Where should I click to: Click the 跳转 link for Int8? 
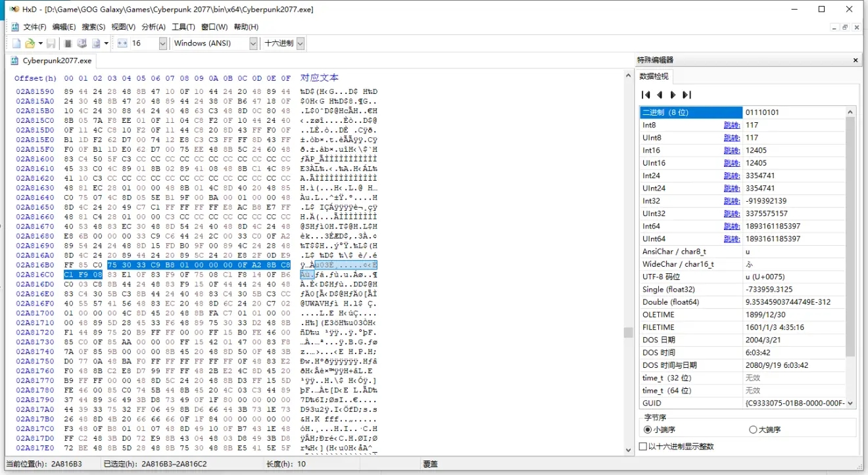[732, 125]
